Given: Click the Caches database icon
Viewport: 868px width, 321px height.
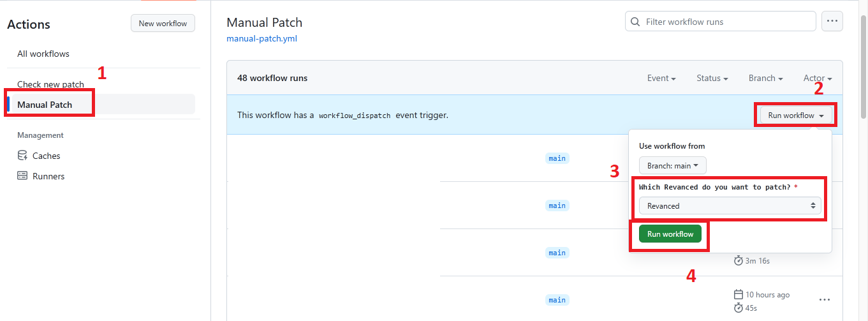Looking at the screenshot, I should pos(22,156).
